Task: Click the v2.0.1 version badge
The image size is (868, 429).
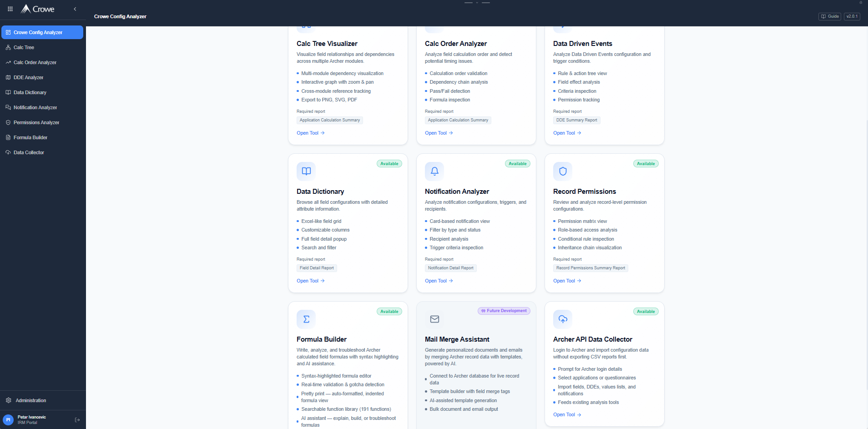Action: click(852, 16)
